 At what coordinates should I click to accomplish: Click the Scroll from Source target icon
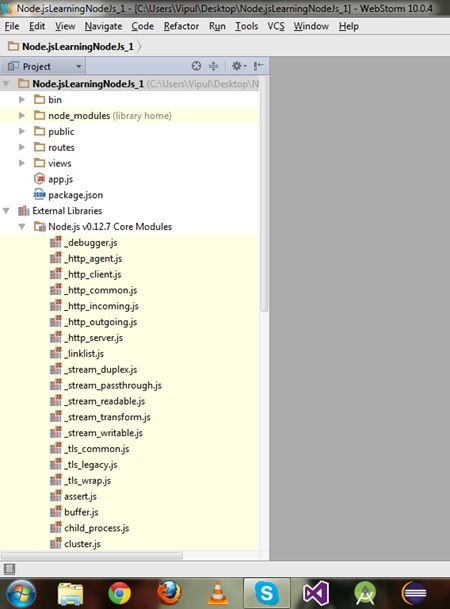coord(196,66)
